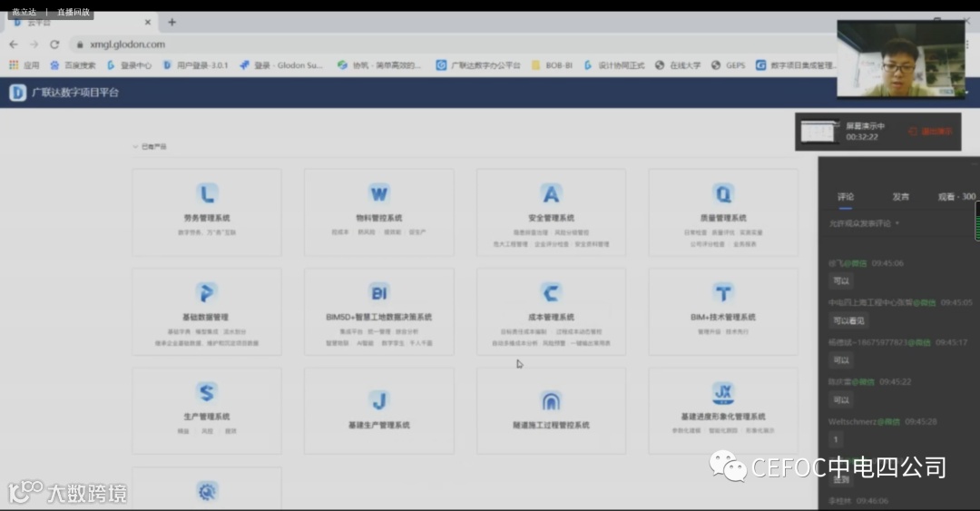Open the 安全管理系统 A icon
980x511 pixels.
point(551,193)
